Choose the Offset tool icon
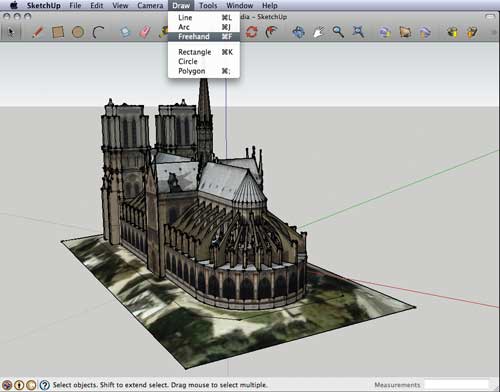500x392 pixels. click(x=272, y=32)
